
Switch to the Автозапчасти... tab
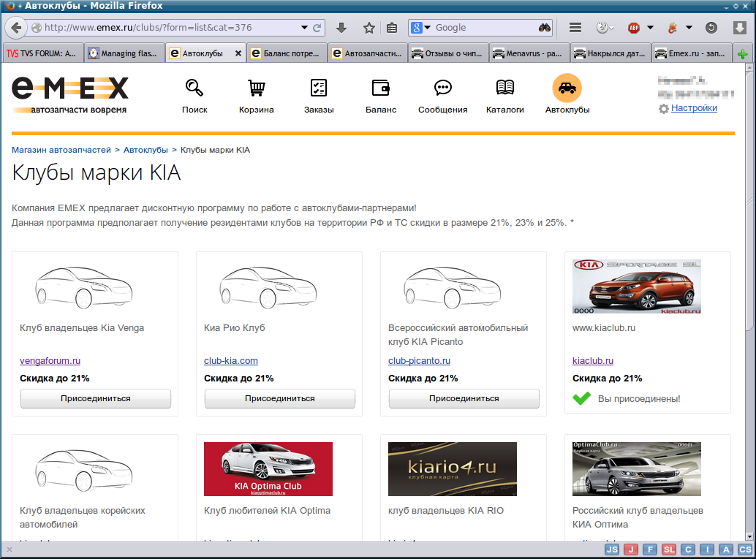point(367,53)
